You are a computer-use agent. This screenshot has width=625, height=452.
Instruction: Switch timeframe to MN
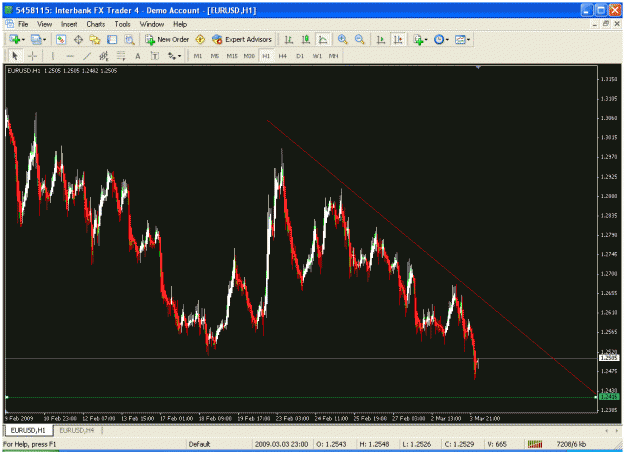coord(334,56)
